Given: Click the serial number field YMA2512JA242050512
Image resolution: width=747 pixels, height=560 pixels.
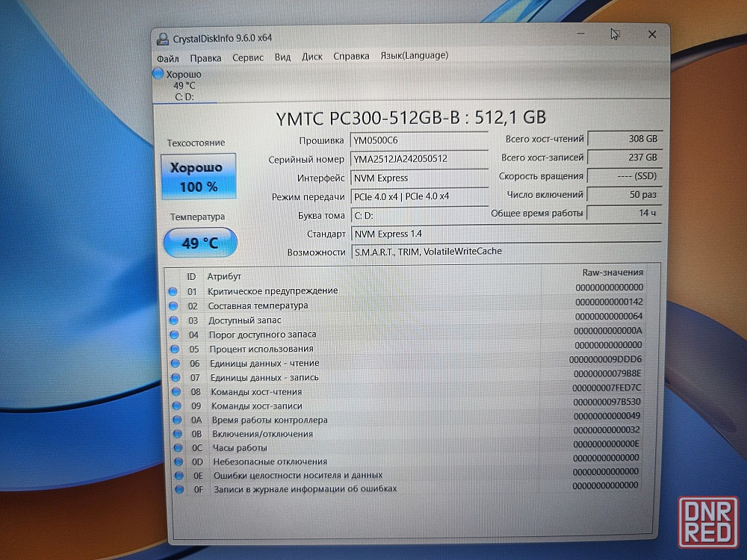Looking at the screenshot, I should 419,159.
